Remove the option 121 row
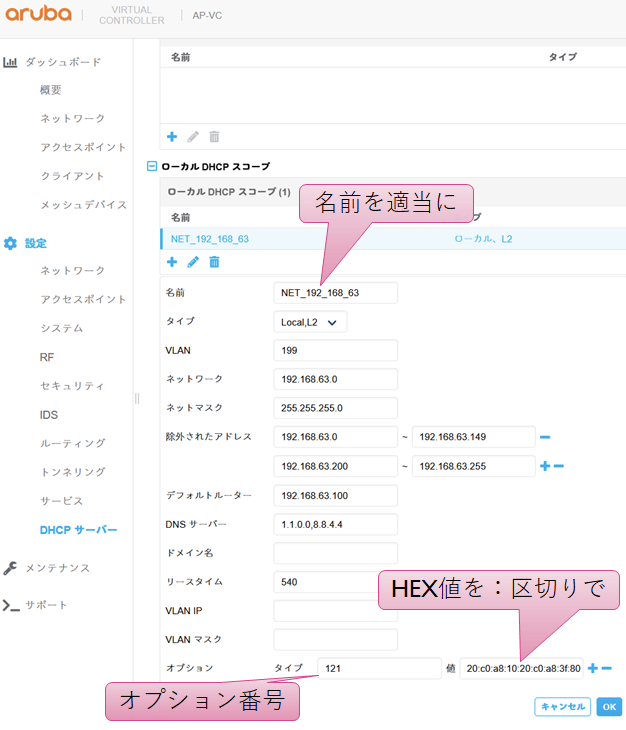The width and height of the screenshot is (626, 730). pos(606,668)
